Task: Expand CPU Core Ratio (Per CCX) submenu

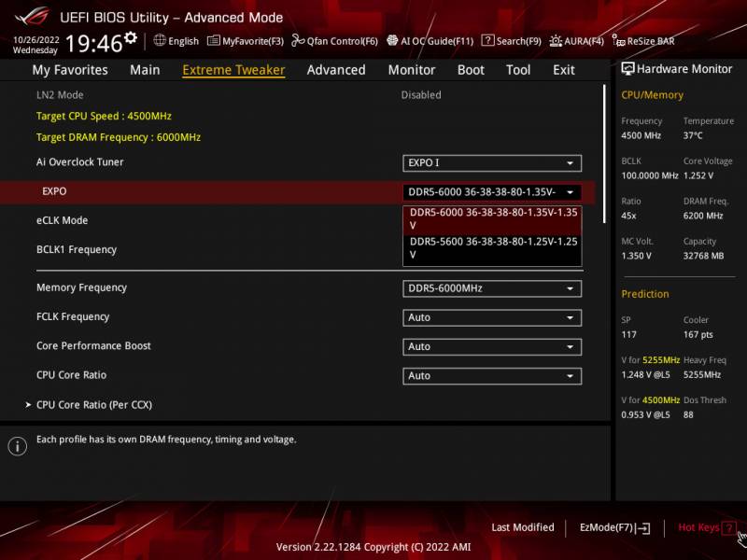Action: coord(93,405)
